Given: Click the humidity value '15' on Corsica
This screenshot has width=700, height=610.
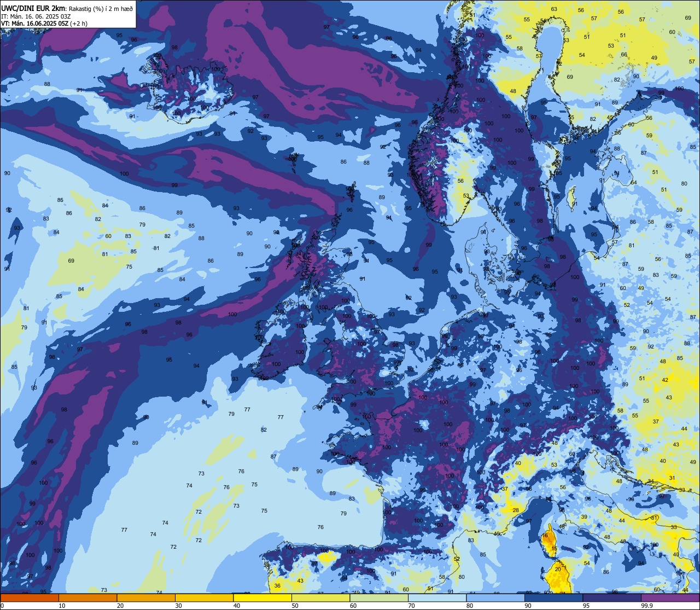Looking at the screenshot, I should click(554, 548).
